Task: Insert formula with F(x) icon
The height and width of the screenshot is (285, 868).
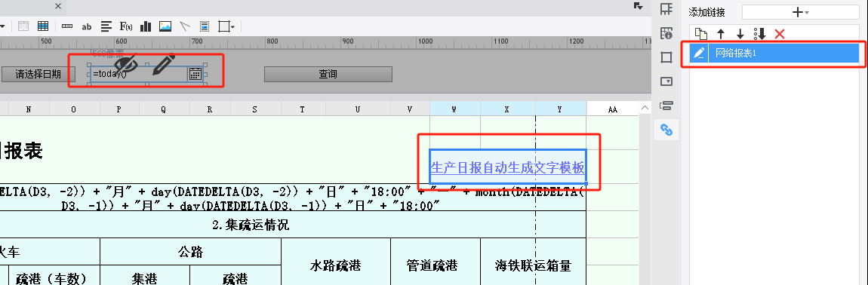Action: 125,26
